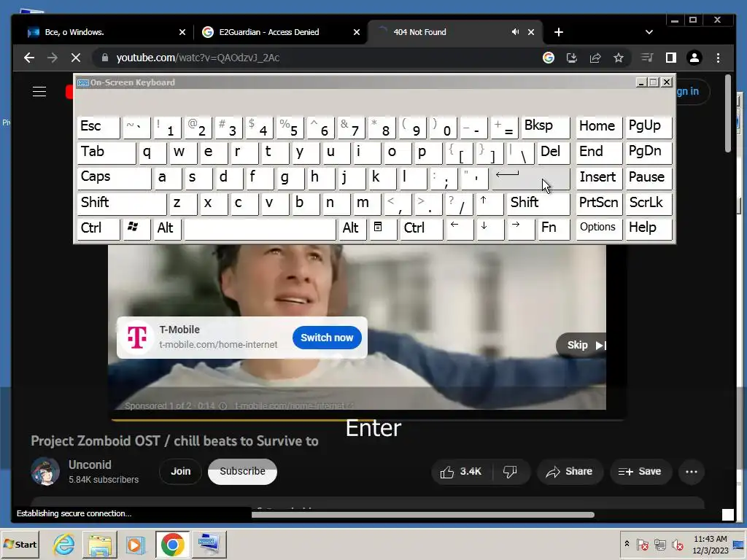Click the page horizontal scrollbar
The image size is (747, 560).
[422, 514]
